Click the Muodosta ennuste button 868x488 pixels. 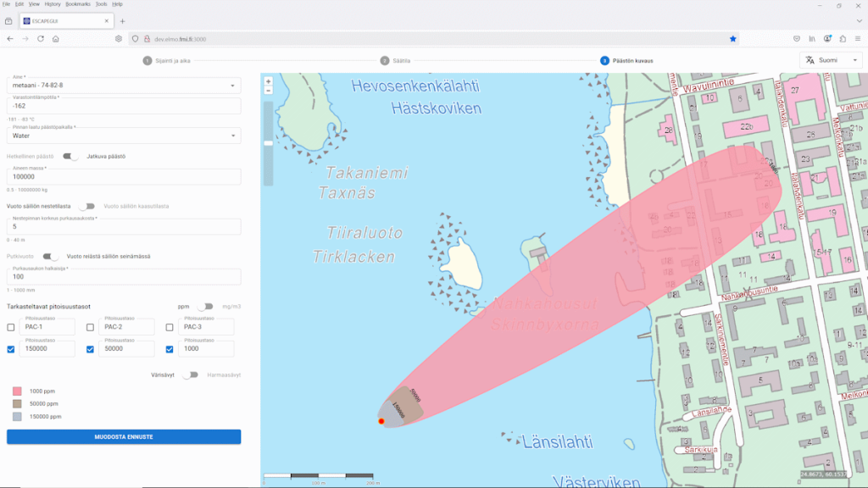point(124,436)
